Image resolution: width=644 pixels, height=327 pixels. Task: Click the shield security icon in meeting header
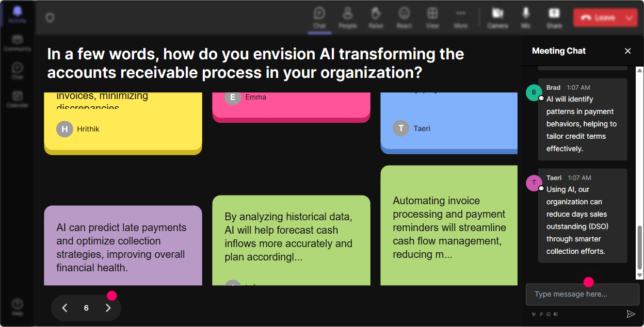click(x=50, y=18)
